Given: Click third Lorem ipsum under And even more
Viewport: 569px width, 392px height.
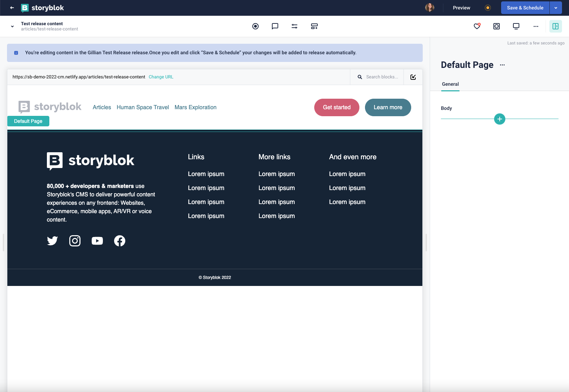Looking at the screenshot, I should (347, 202).
